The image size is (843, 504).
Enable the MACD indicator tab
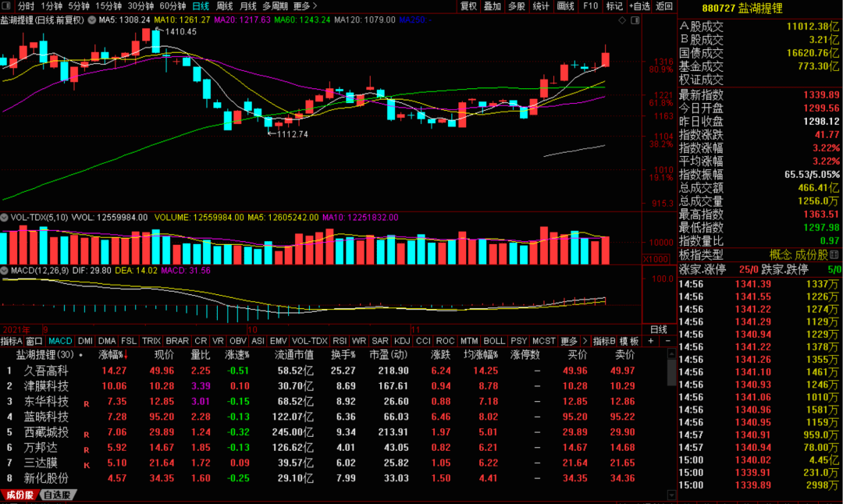(x=60, y=341)
